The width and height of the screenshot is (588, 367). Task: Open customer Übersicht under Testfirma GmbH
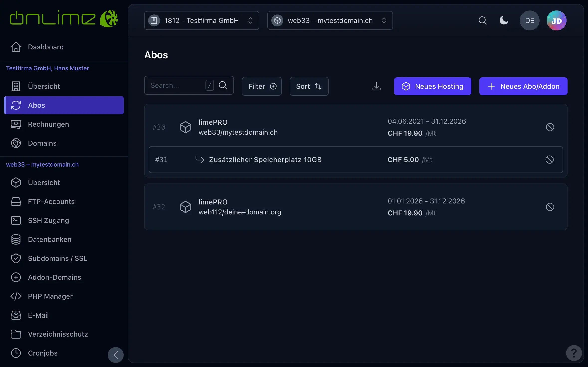point(64,86)
